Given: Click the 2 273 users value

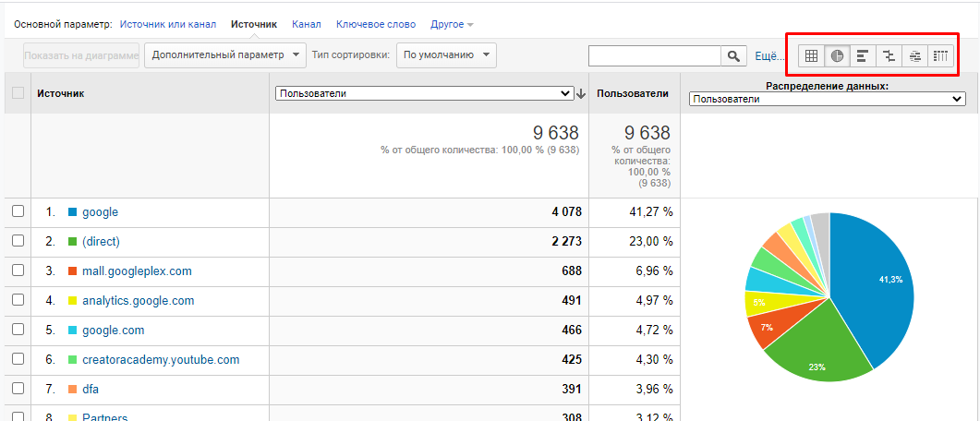Looking at the screenshot, I should point(566,241).
